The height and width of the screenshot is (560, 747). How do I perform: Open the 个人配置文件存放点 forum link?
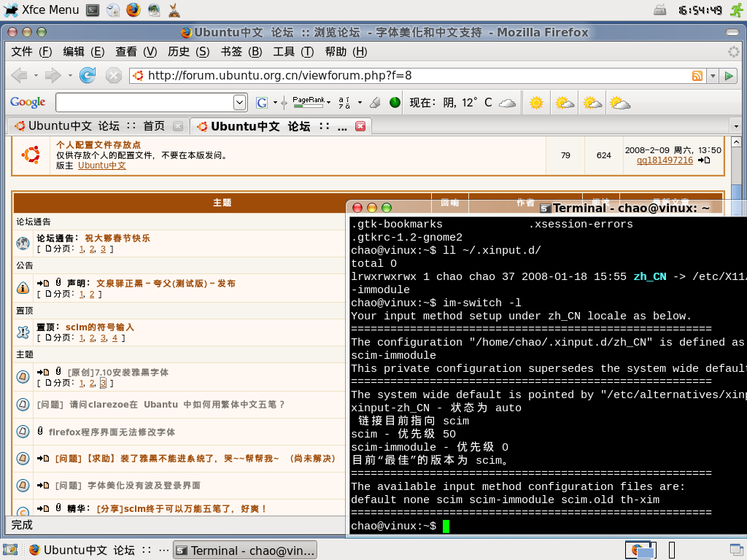(x=98, y=145)
